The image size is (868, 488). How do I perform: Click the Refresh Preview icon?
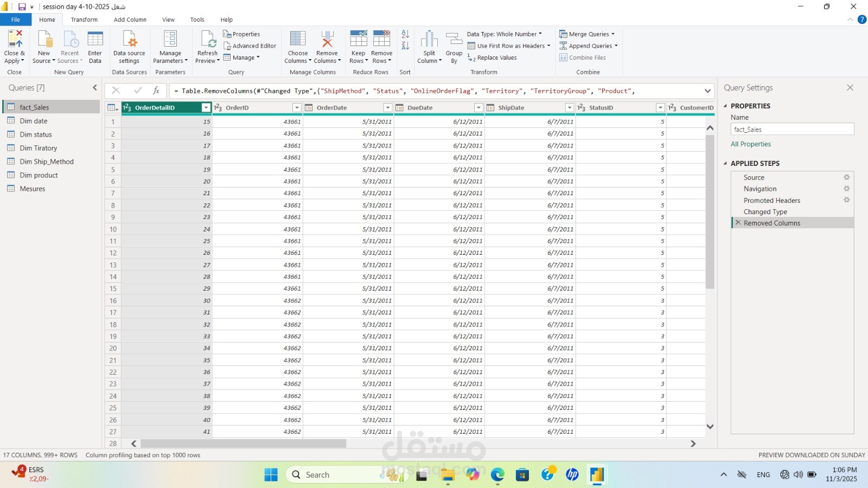(208, 40)
